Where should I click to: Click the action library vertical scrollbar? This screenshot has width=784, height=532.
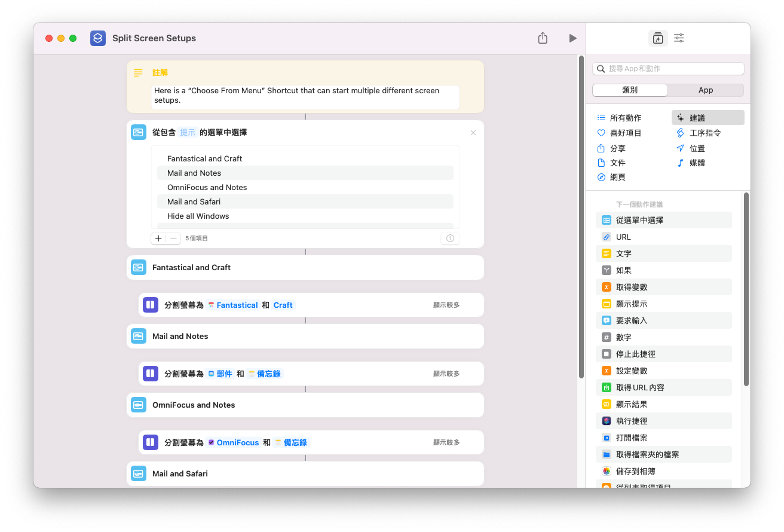pyautogui.click(x=746, y=289)
